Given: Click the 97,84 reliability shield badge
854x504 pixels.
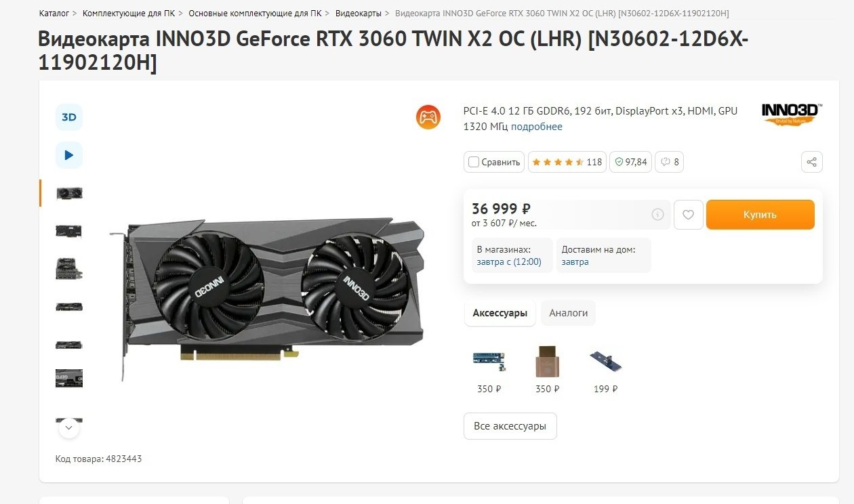Looking at the screenshot, I should 630,162.
